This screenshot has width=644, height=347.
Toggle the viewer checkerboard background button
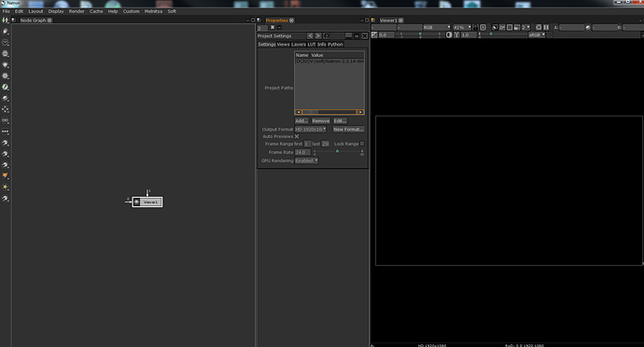click(x=550, y=35)
